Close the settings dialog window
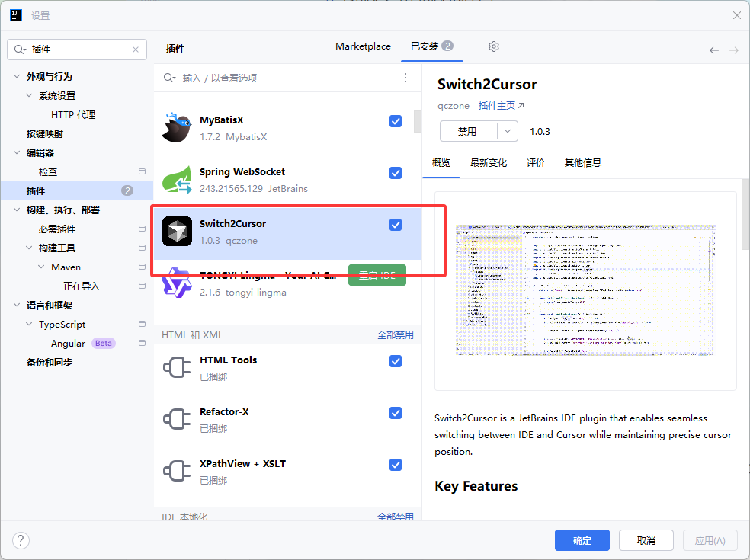This screenshot has height=560, width=750. (736, 15)
